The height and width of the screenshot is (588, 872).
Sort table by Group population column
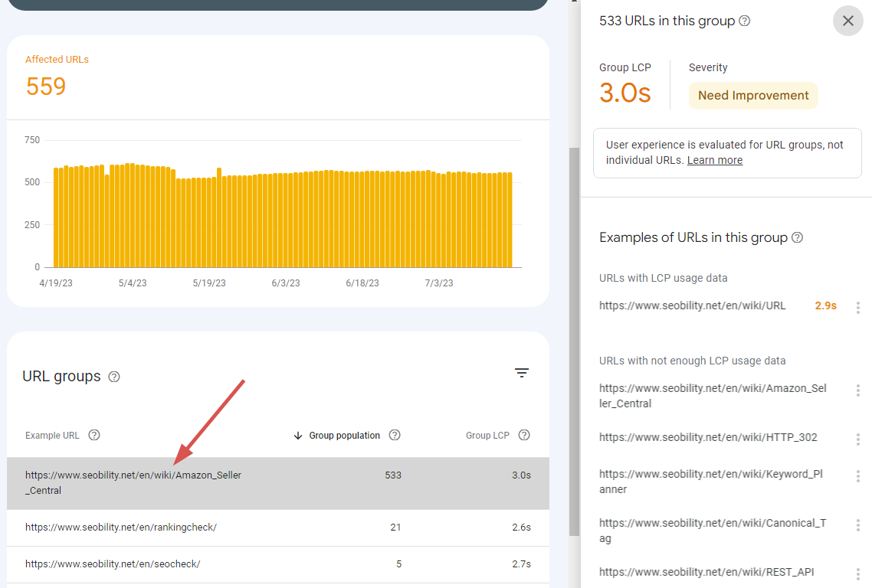click(x=343, y=435)
